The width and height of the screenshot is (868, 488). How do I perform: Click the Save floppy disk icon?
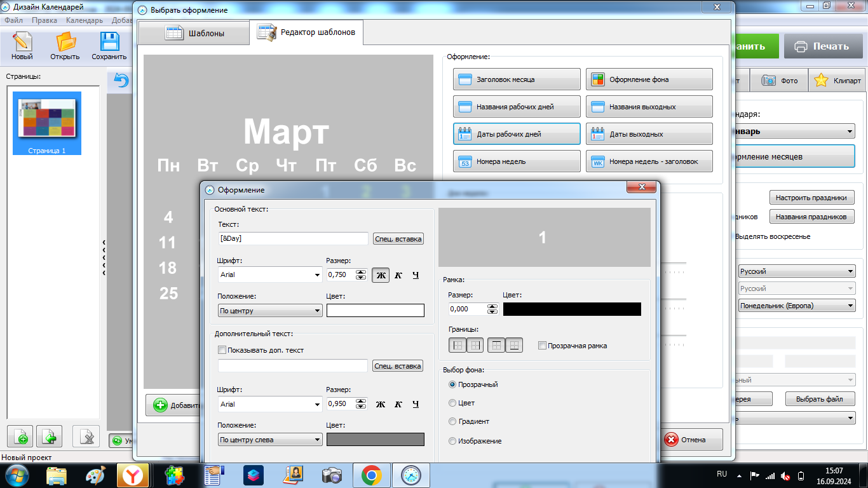click(109, 46)
